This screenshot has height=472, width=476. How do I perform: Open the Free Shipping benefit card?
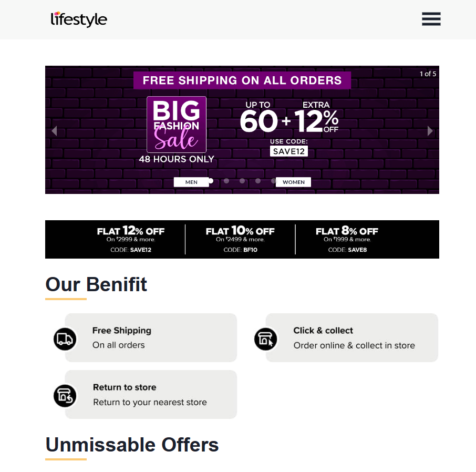point(151,338)
